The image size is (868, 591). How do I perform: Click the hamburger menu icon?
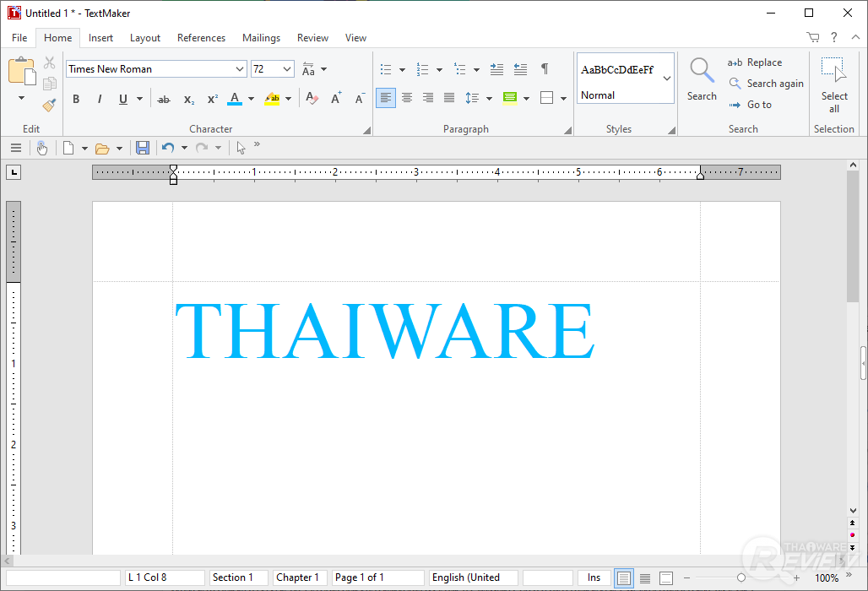(16, 148)
